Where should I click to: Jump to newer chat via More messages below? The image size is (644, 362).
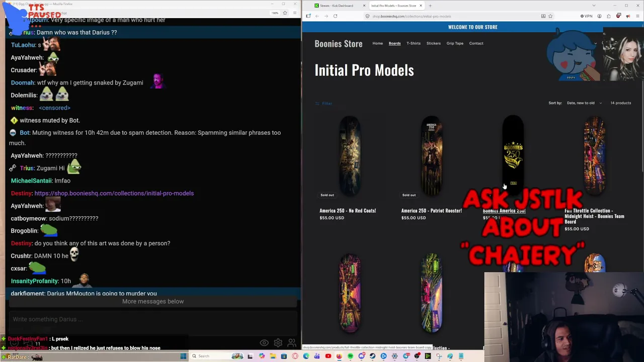click(153, 301)
